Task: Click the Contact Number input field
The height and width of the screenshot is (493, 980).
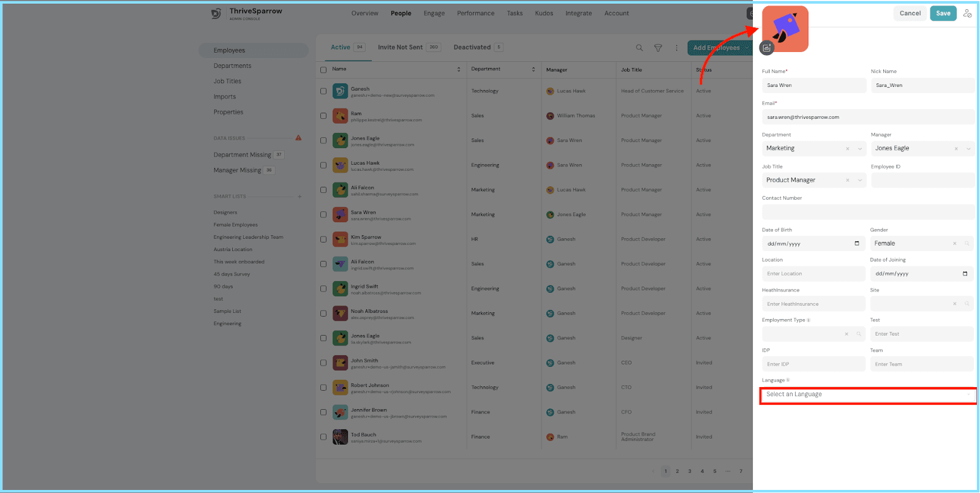Action: [869, 212]
